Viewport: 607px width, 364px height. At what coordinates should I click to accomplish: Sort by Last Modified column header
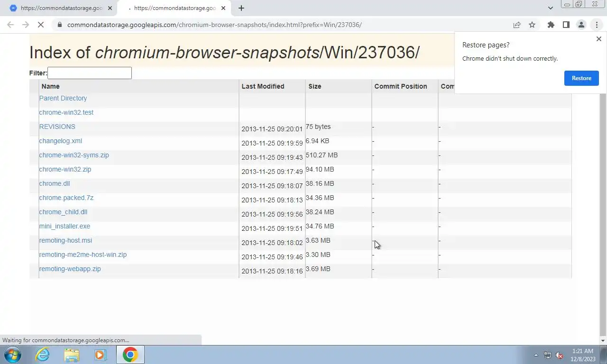[x=263, y=86]
